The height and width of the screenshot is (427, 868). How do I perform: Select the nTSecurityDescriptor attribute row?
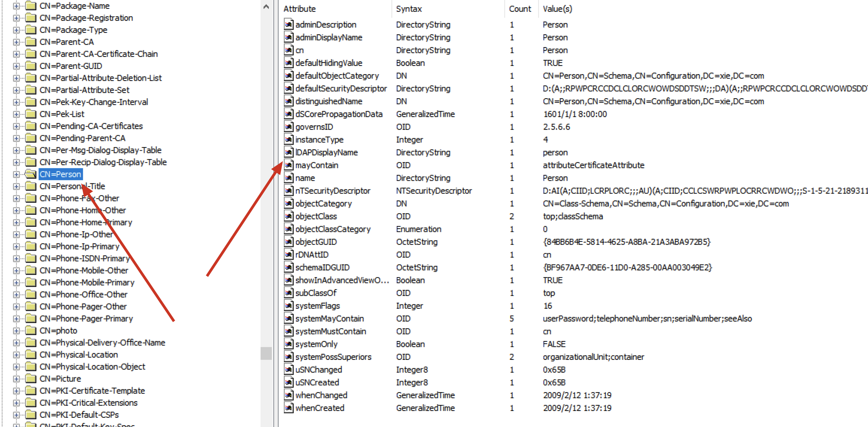pyautogui.click(x=332, y=191)
